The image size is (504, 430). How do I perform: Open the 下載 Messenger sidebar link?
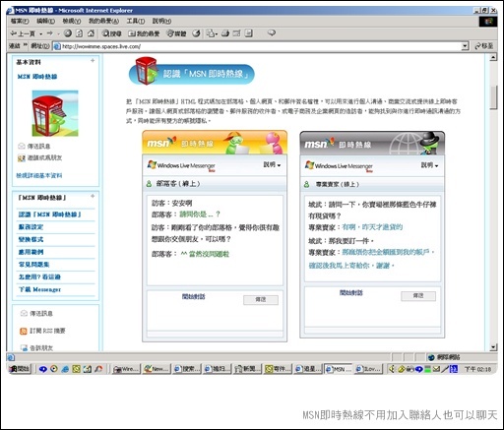coord(39,289)
